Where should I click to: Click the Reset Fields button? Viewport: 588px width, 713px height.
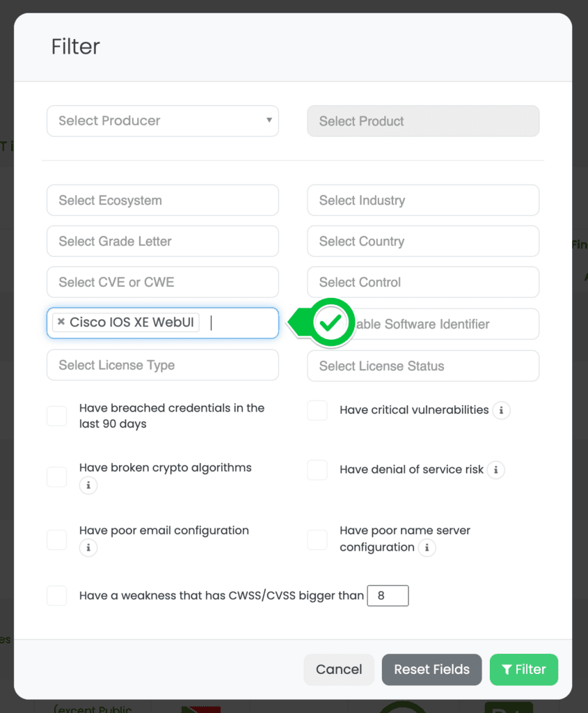[x=431, y=670]
